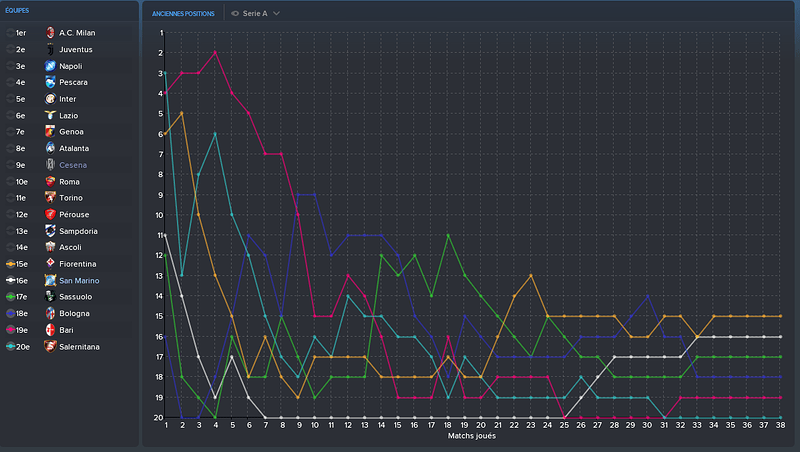The height and width of the screenshot is (452, 800).
Task: Open the A.C. Milan team link
Action: pyautogui.click(x=77, y=33)
